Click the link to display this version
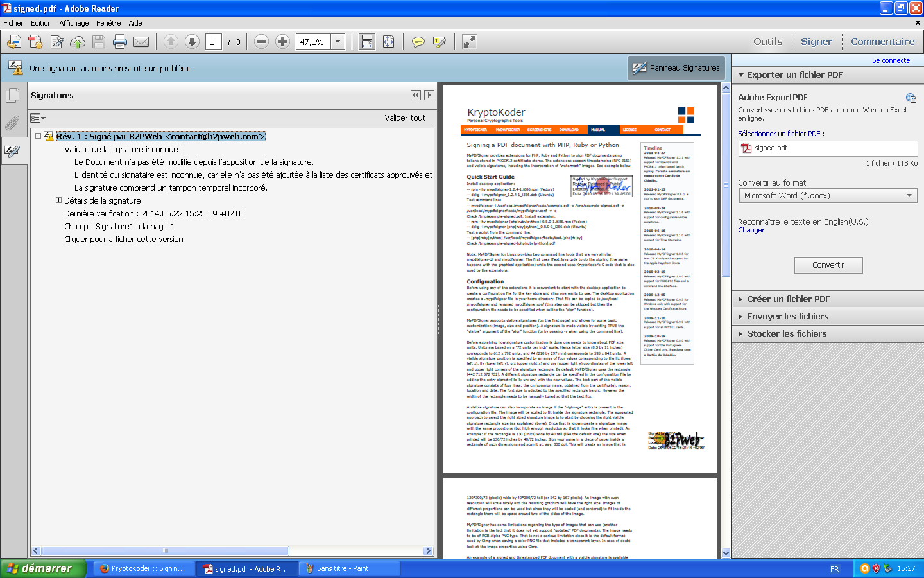The height and width of the screenshot is (578, 924). pos(124,240)
